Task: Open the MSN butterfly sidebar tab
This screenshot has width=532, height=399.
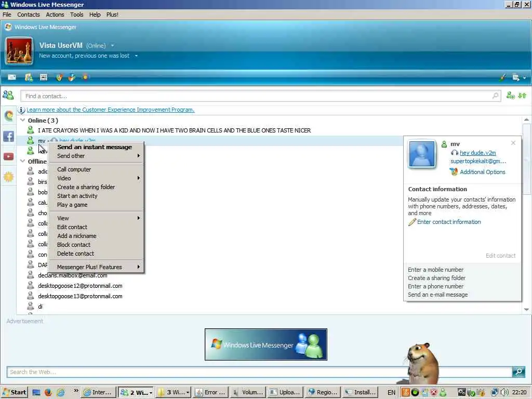Action: pos(9,116)
